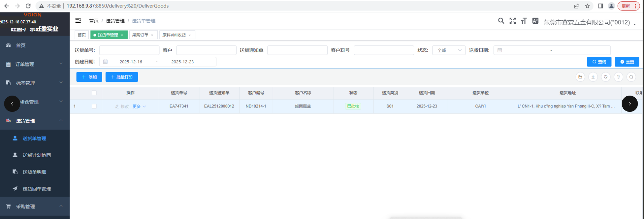Collapse sidebar with the hamburger icon
This screenshot has width=644, height=219.
(78, 20)
